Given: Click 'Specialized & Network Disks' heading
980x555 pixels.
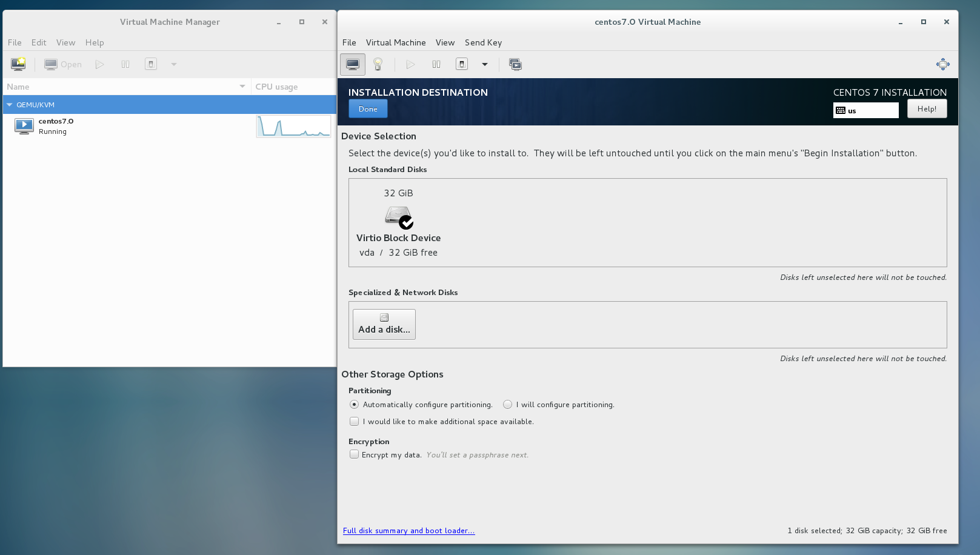Looking at the screenshot, I should pyautogui.click(x=403, y=293).
